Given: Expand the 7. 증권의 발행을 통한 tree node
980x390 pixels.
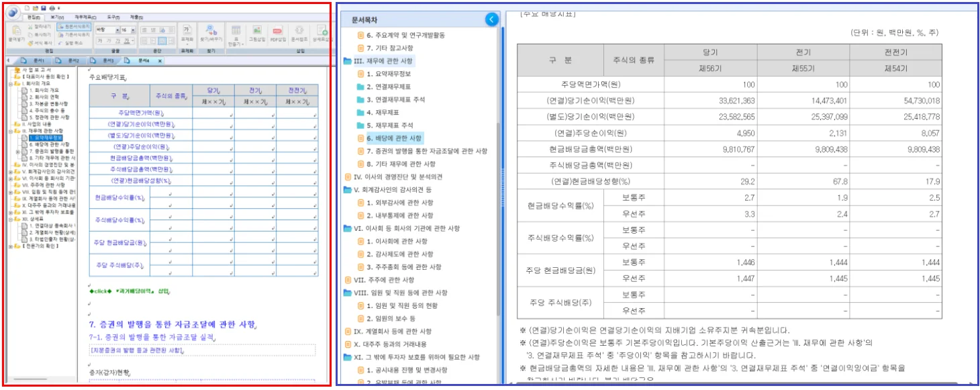Looking at the screenshot, I should point(17,152).
